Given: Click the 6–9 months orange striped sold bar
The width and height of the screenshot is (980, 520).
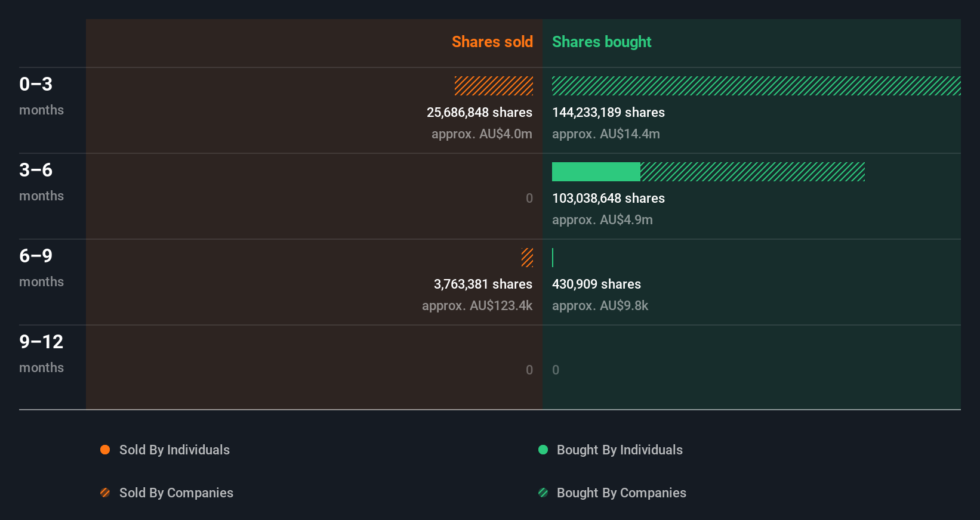Looking at the screenshot, I should pos(527,258).
